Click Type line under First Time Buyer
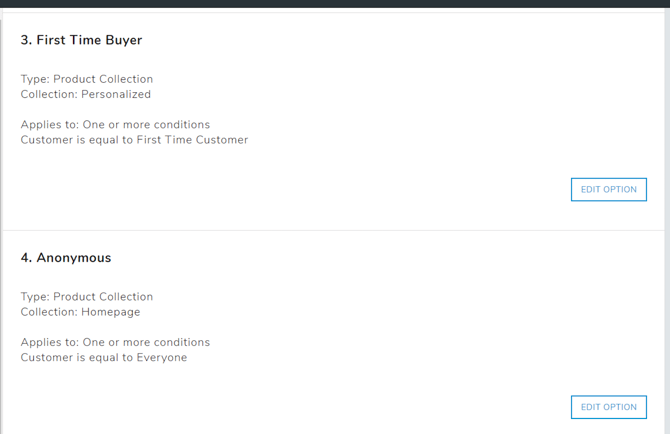 pyautogui.click(x=87, y=79)
